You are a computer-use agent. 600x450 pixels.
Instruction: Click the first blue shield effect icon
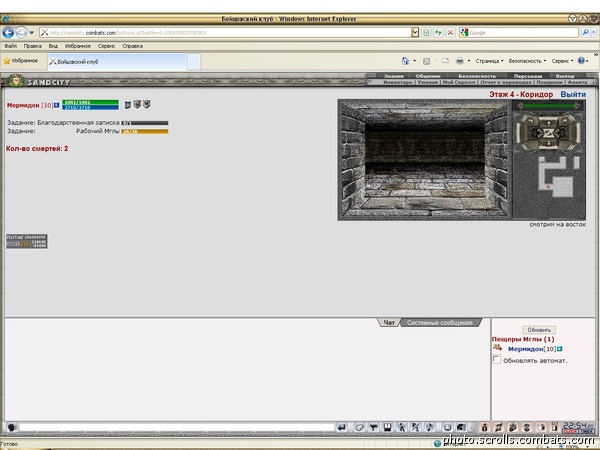128,104
